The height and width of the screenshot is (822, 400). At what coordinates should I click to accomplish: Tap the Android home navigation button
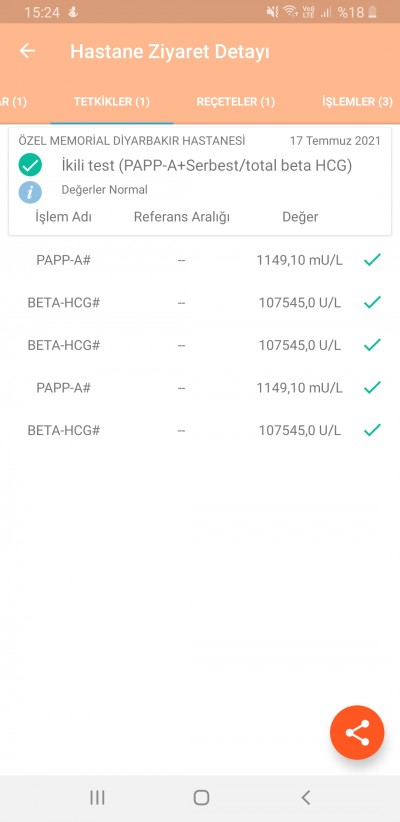click(x=201, y=797)
